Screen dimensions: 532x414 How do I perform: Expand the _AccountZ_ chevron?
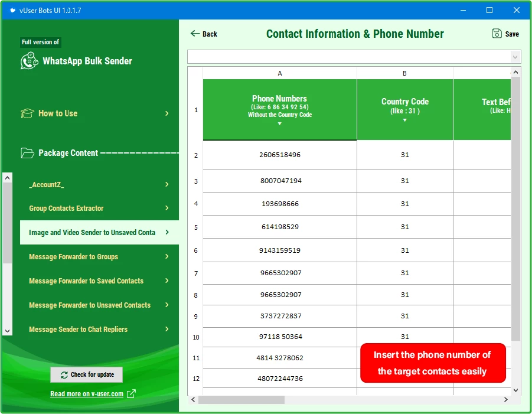pyautogui.click(x=167, y=184)
